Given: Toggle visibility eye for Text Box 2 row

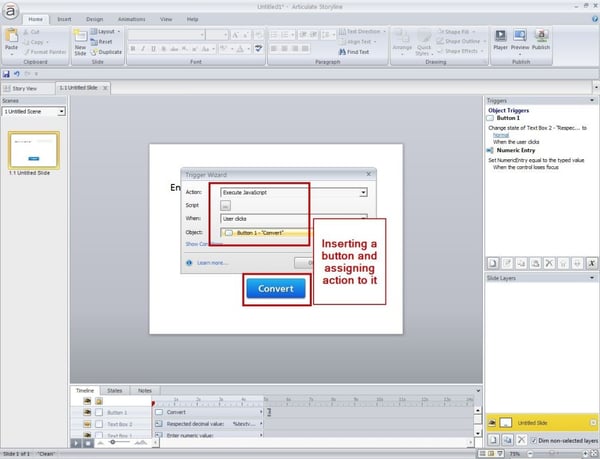Looking at the screenshot, I should (x=87, y=424).
